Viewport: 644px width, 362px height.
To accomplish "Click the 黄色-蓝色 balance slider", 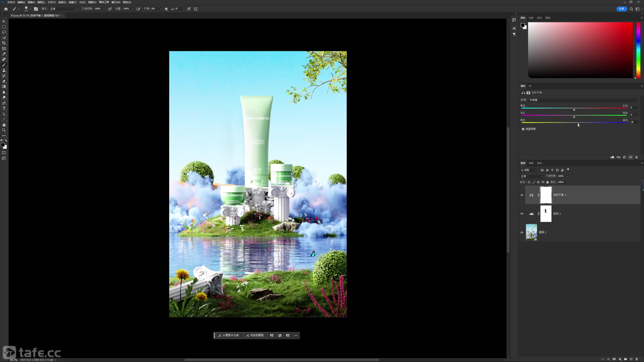I will (x=574, y=123).
